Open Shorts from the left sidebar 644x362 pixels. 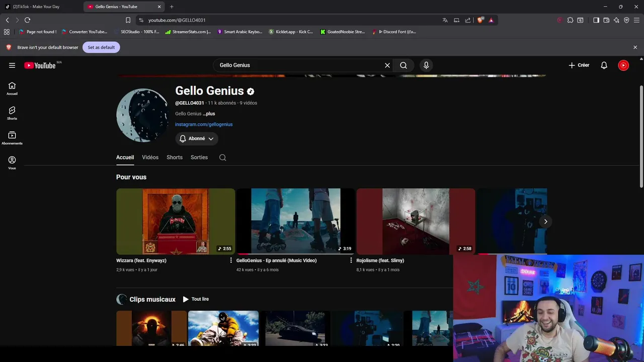(12, 113)
